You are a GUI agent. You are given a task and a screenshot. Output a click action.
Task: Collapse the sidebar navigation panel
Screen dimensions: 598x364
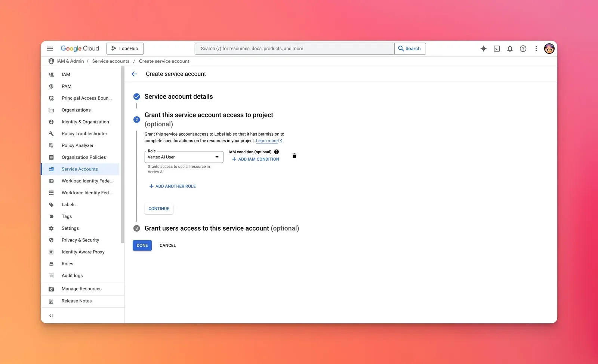51,316
